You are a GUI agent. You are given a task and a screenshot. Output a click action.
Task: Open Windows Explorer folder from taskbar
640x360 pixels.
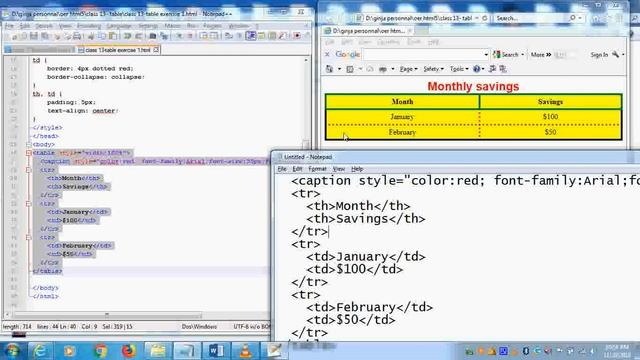pyautogui.click(x=158, y=351)
